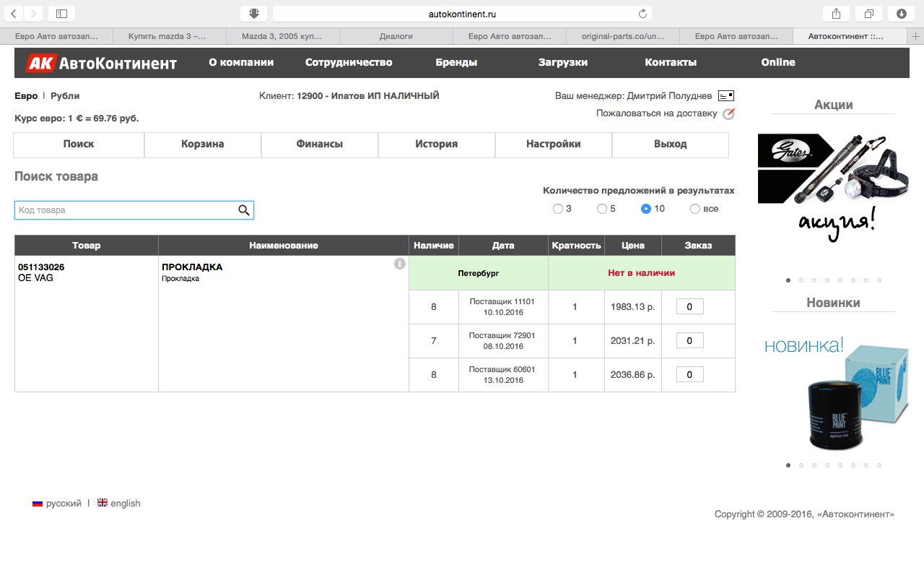Show the Safari sidebar

[61, 14]
